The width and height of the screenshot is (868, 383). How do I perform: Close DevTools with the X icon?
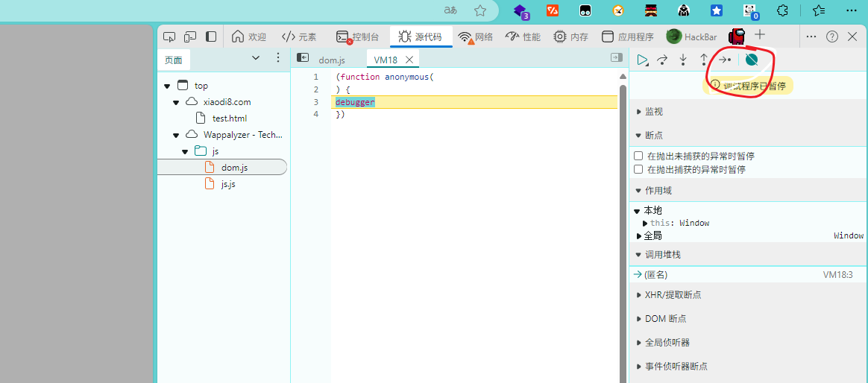[852, 37]
